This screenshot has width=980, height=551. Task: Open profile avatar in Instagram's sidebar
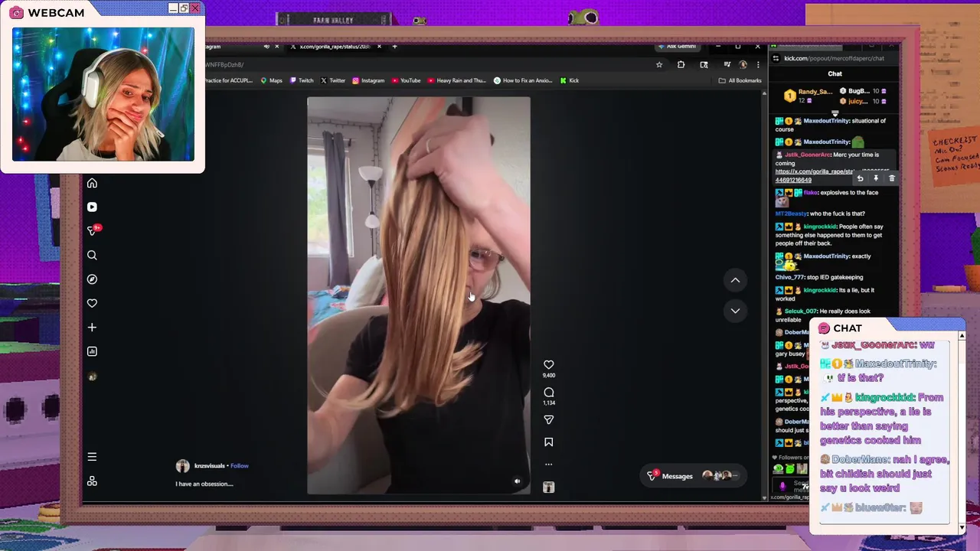92,377
